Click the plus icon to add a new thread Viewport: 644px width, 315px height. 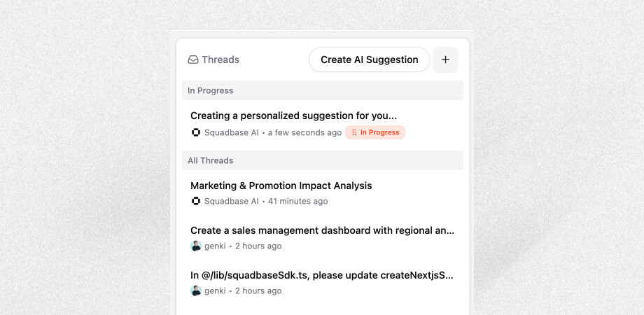coord(445,59)
